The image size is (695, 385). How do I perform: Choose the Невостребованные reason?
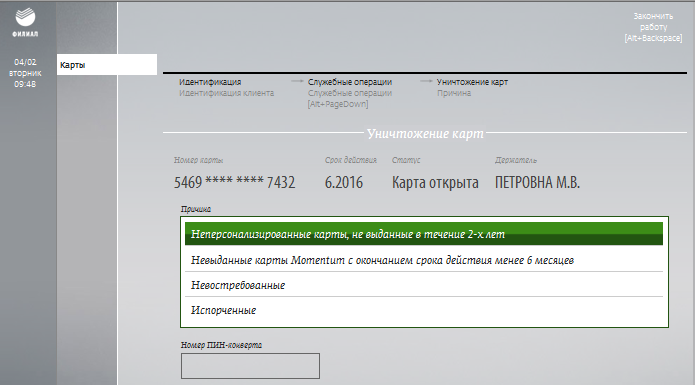coord(424,285)
